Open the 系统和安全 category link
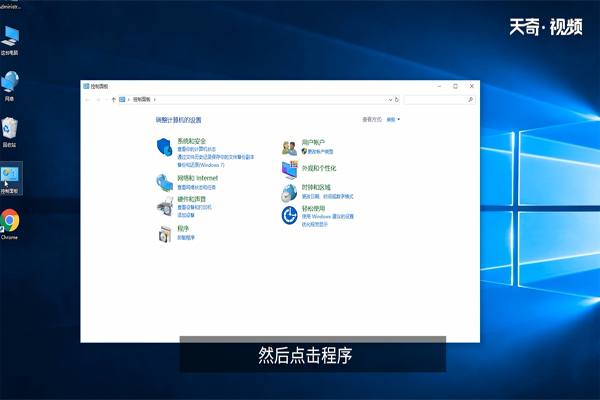 click(x=191, y=141)
